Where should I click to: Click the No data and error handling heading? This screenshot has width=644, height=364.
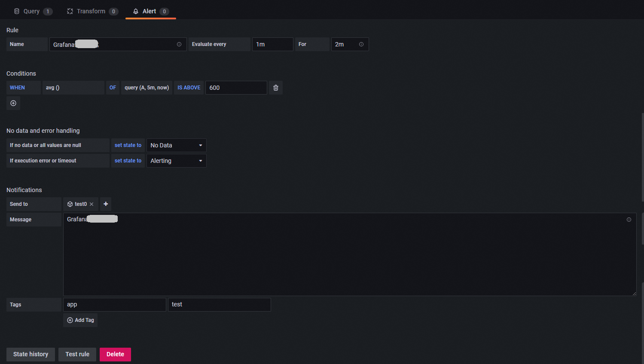pos(43,131)
